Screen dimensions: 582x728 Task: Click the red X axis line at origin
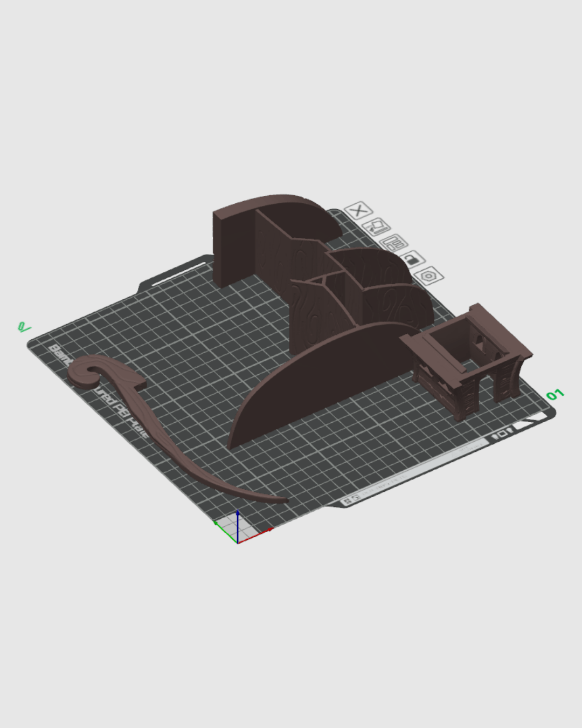[x=259, y=535]
